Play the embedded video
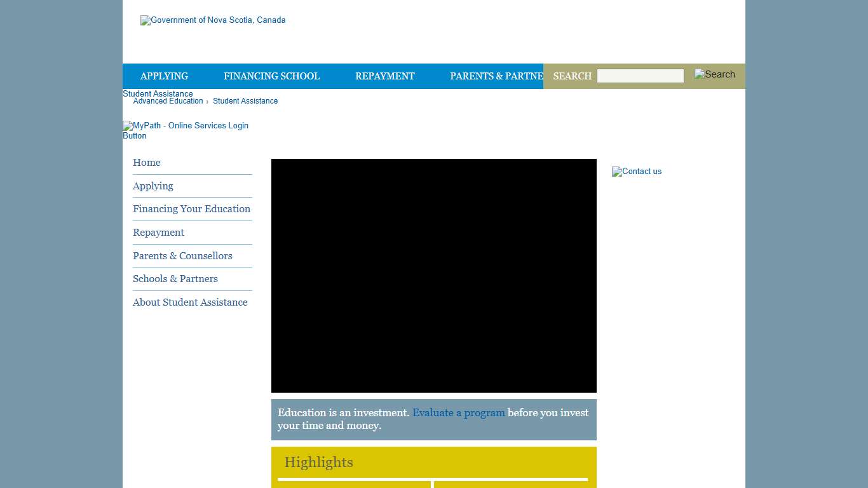The height and width of the screenshot is (488, 868). pyautogui.click(x=434, y=275)
